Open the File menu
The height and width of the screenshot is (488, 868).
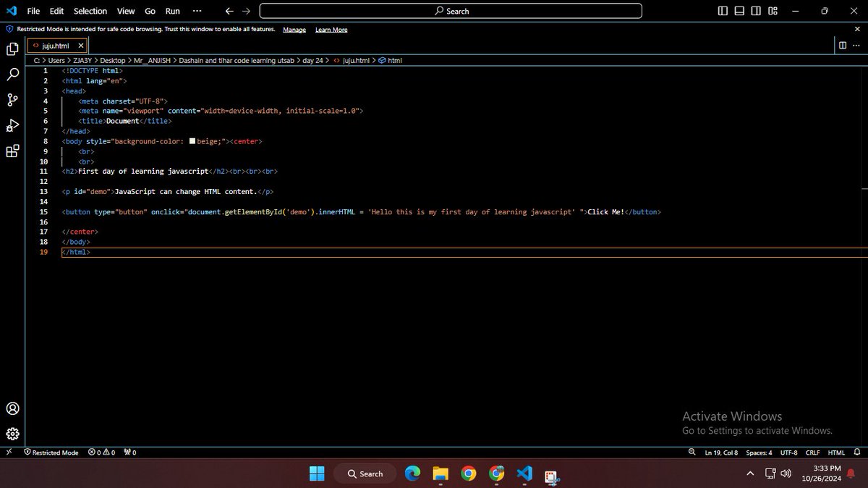[33, 11]
